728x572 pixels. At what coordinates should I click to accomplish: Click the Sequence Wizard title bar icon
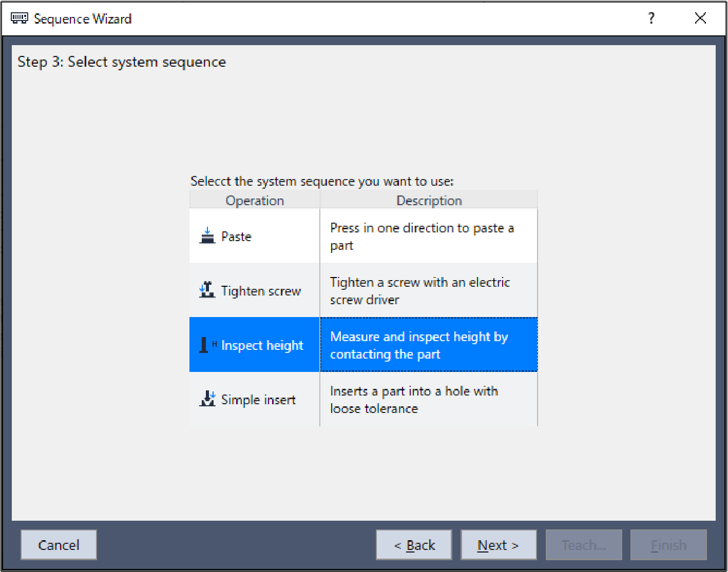[20, 18]
